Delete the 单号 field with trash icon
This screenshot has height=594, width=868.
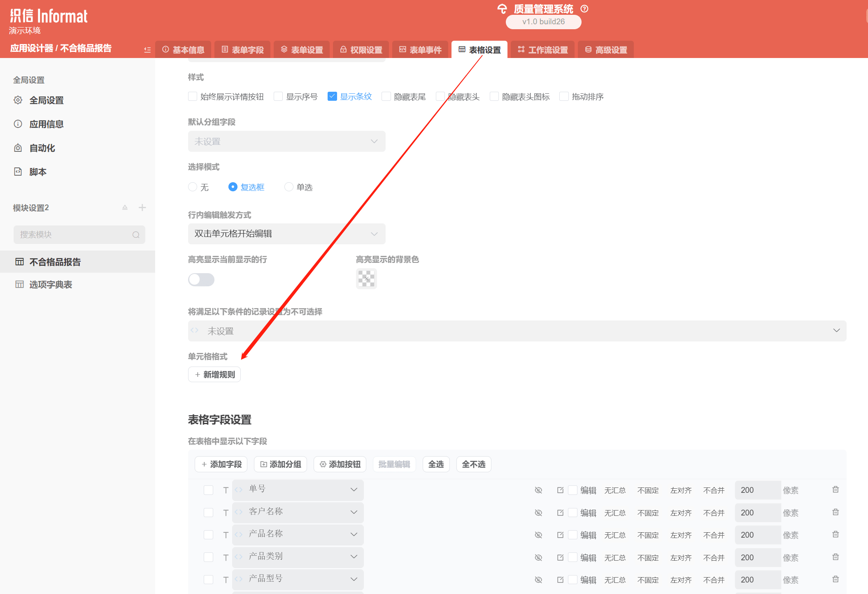[835, 490]
